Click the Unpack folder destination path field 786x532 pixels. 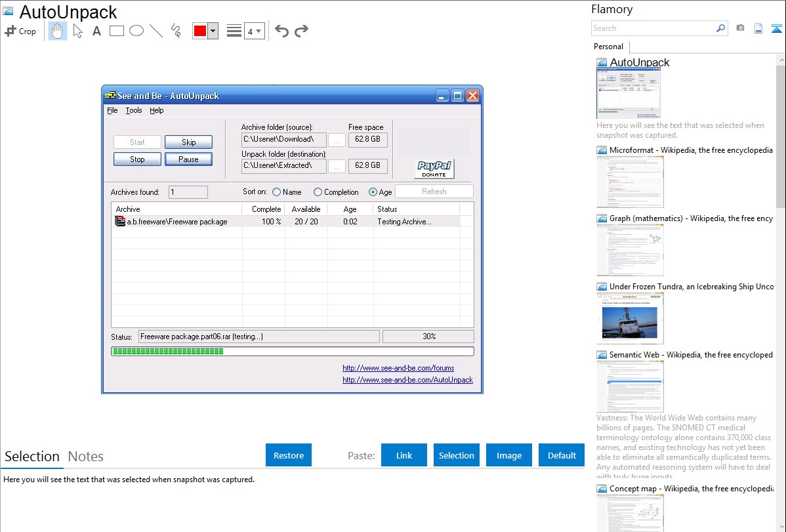(283, 165)
